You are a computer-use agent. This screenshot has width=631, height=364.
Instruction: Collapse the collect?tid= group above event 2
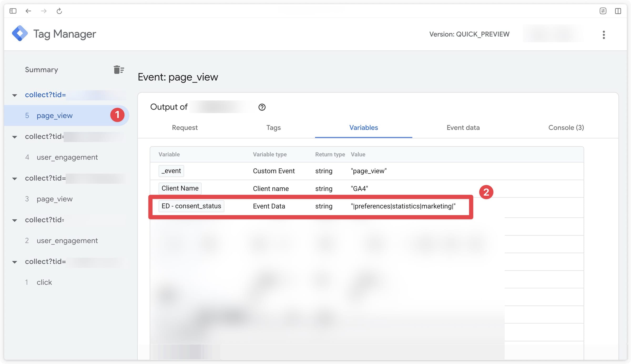tap(15, 220)
